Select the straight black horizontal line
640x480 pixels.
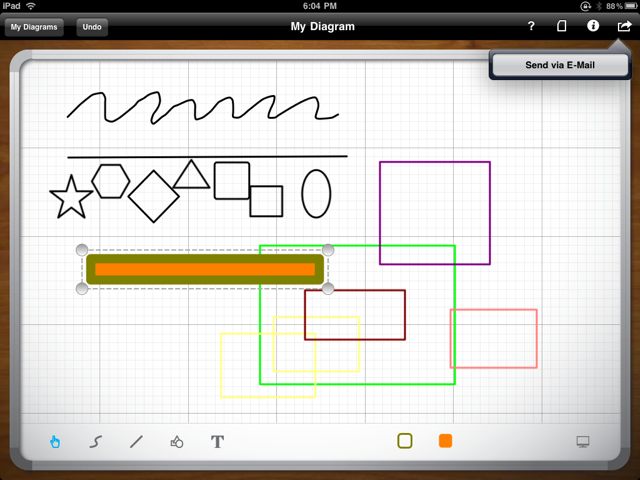[207, 157]
